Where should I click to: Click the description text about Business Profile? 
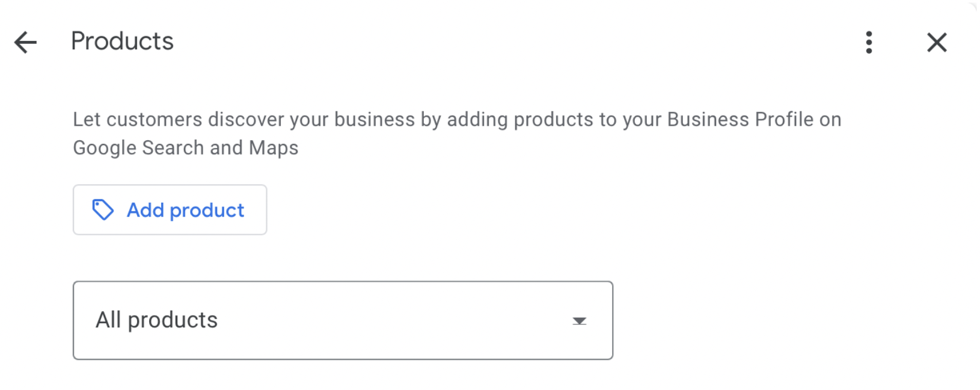point(456,120)
